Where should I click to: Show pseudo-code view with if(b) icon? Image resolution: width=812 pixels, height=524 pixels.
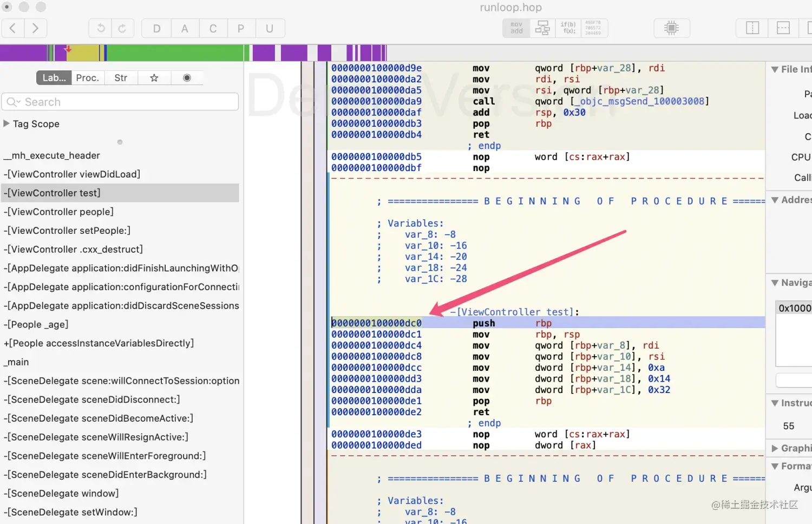[x=568, y=28]
